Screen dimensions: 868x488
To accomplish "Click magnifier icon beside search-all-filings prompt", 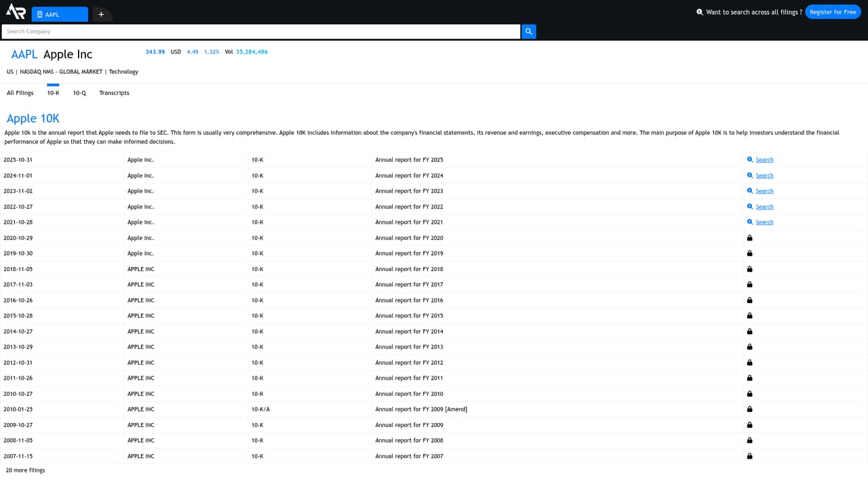I will coord(700,12).
